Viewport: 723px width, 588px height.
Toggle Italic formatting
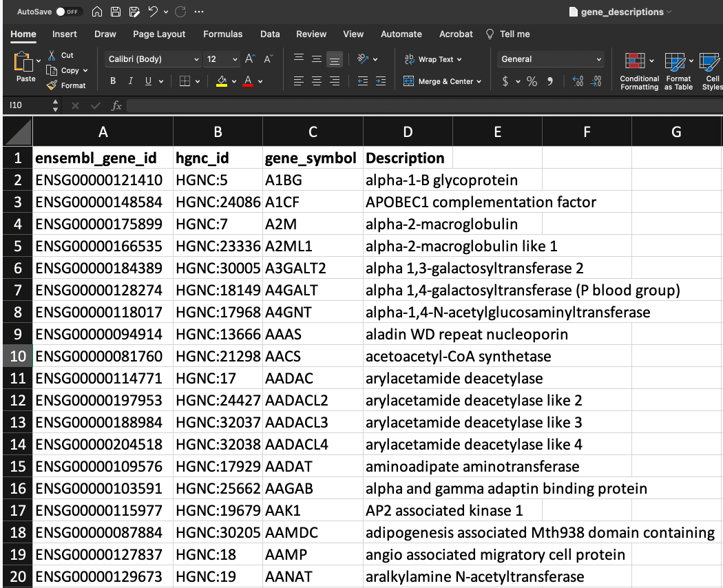(131, 81)
